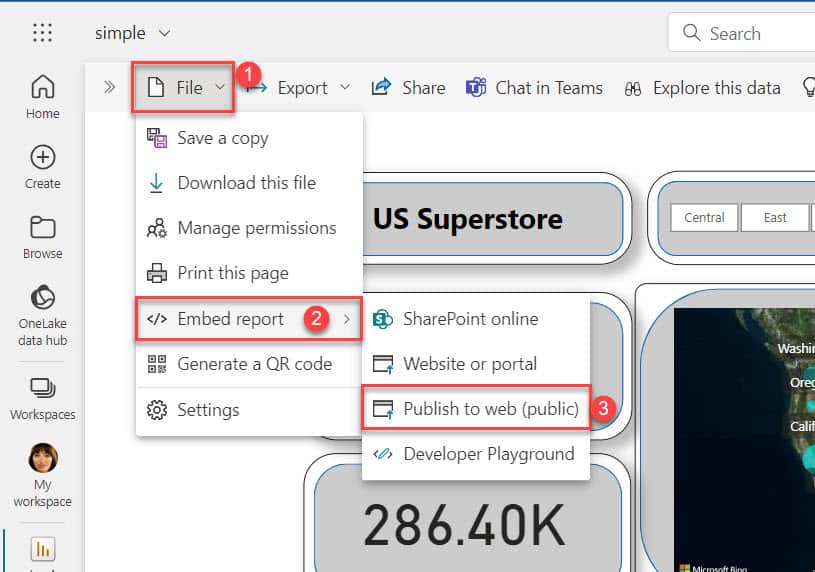The width and height of the screenshot is (815, 572).
Task: Select Website or portal
Action: pos(476,364)
